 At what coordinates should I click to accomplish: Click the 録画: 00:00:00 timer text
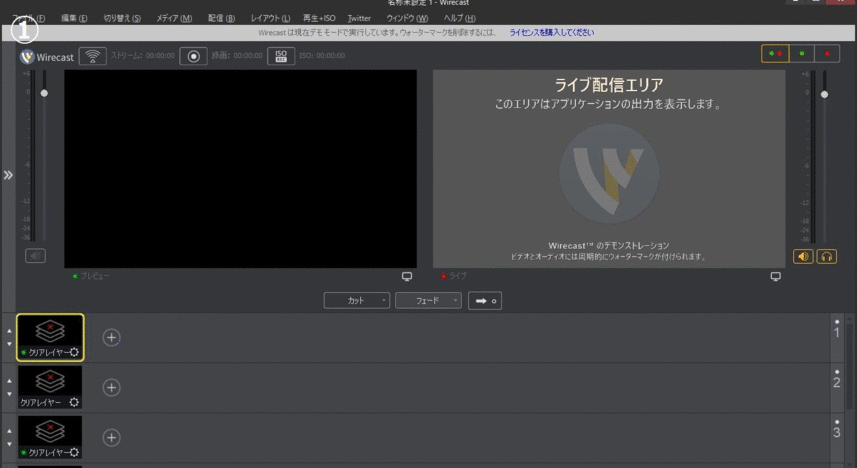[237, 56]
